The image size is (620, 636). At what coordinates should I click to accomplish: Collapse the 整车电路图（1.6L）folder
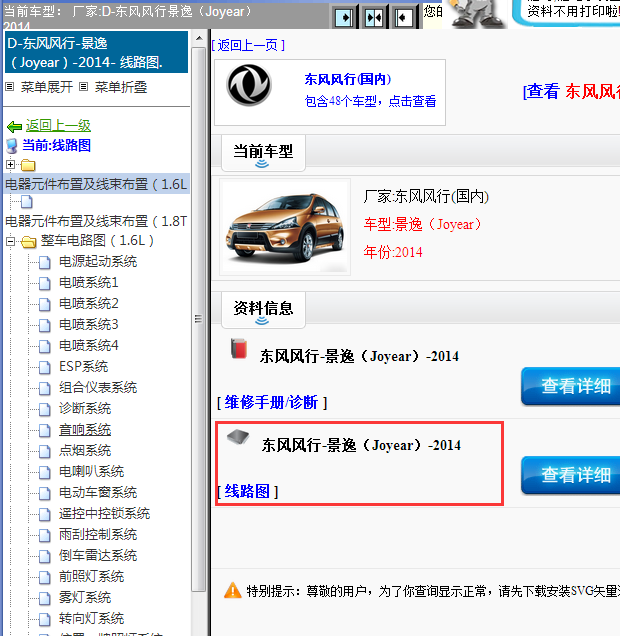(x=11, y=242)
